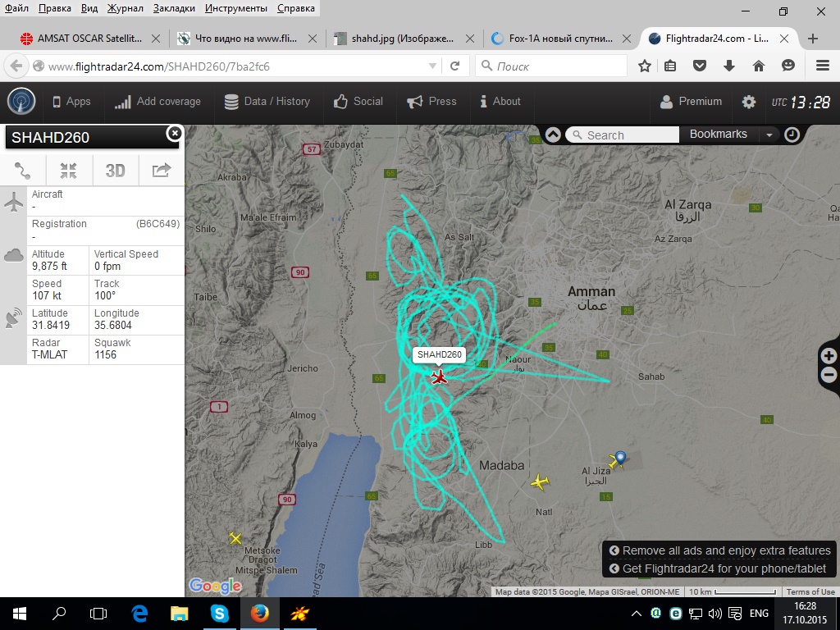Select the red SHAHD260 aircraft on map
This screenshot has width=840, height=630.
tap(440, 377)
